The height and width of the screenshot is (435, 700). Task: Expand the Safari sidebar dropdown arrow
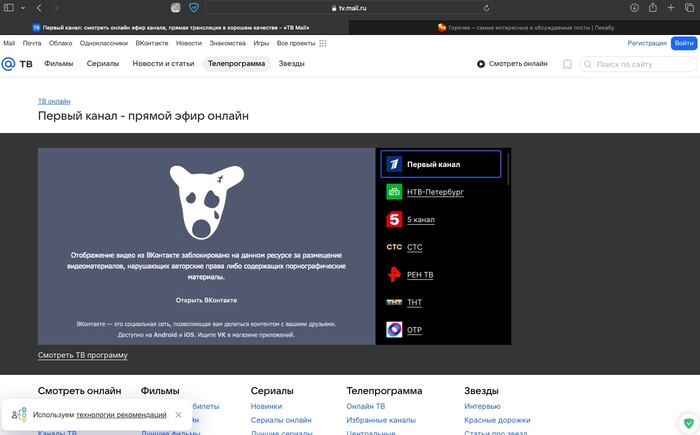point(23,8)
